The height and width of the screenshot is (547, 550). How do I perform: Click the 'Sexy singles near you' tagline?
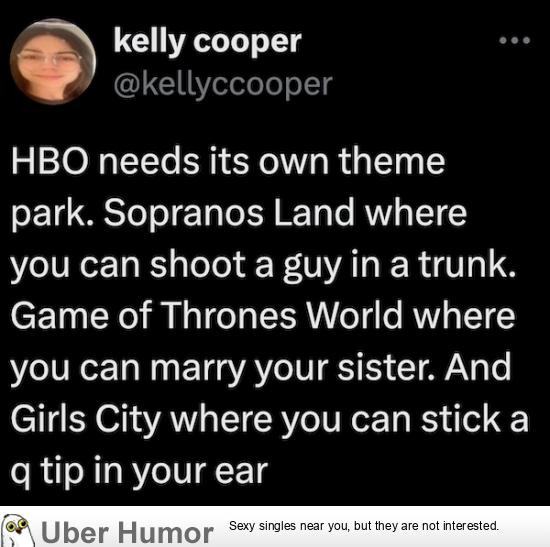pos(364,525)
